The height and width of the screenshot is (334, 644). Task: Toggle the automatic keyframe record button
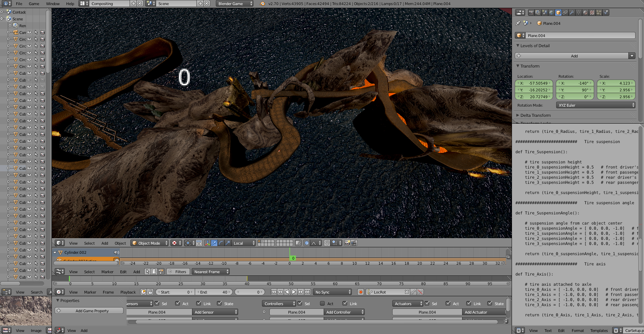(x=361, y=292)
